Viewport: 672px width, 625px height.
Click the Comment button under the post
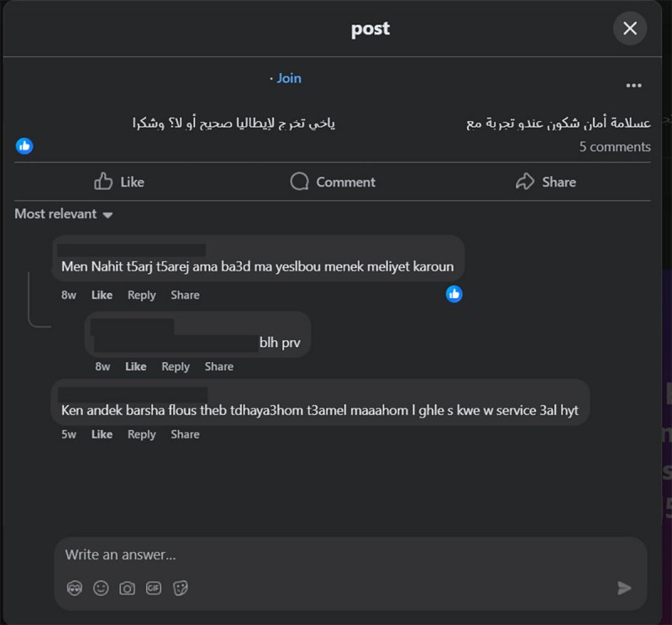point(333,181)
